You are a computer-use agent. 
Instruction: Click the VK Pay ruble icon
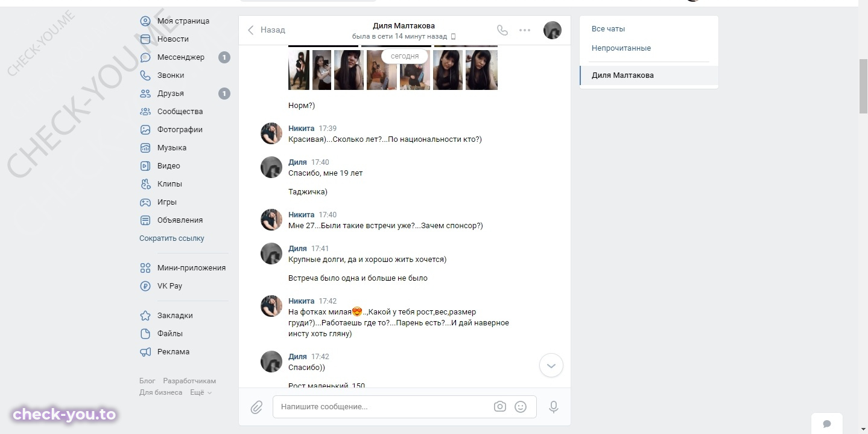[145, 286]
